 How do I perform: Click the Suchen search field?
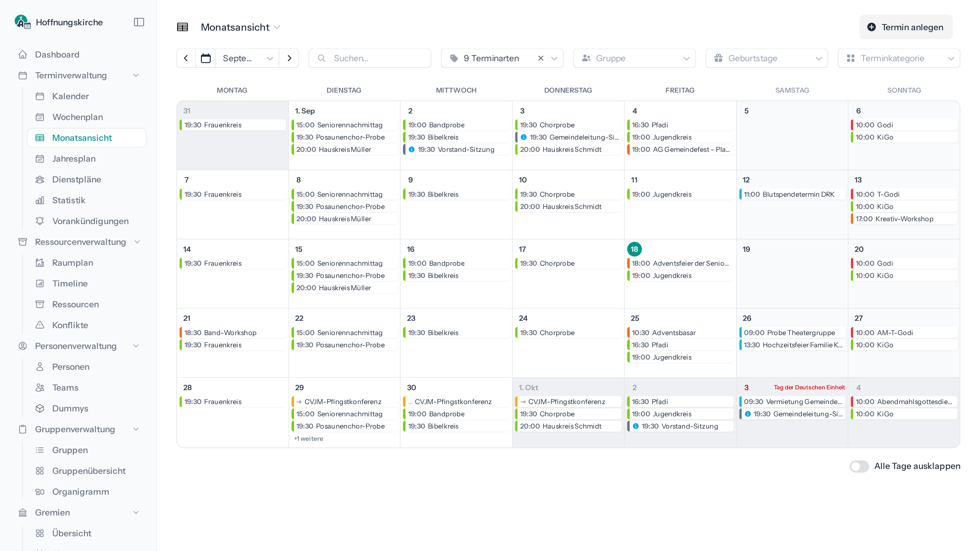(x=370, y=58)
